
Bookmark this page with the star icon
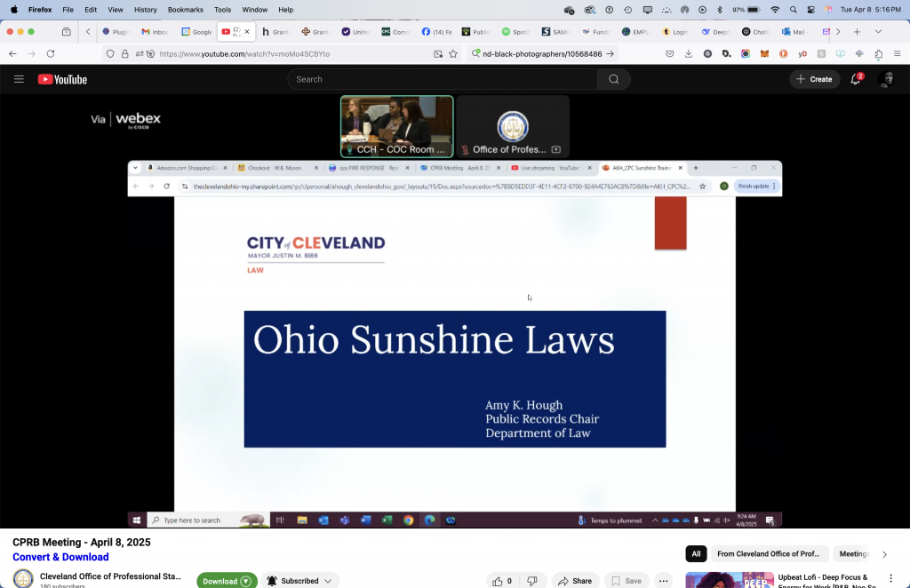(x=453, y=53)
